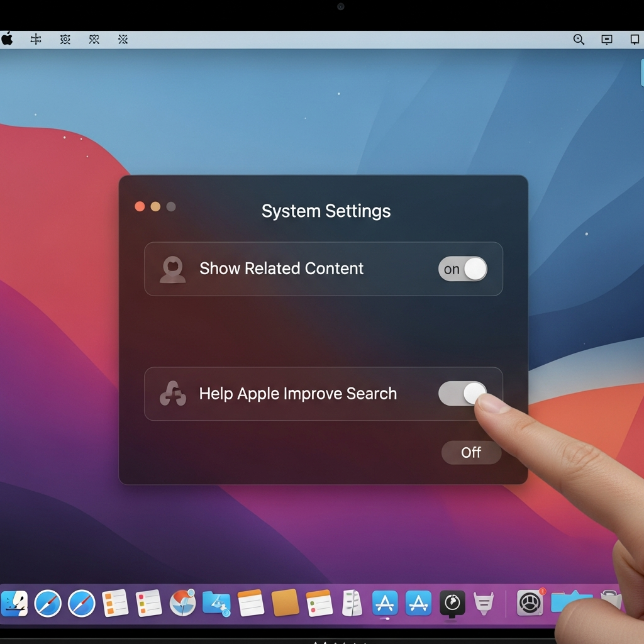The height and width of the screenshot is (644, 644).
Task: Open the Notes app from the dock
Action: [x=250, y=604]
